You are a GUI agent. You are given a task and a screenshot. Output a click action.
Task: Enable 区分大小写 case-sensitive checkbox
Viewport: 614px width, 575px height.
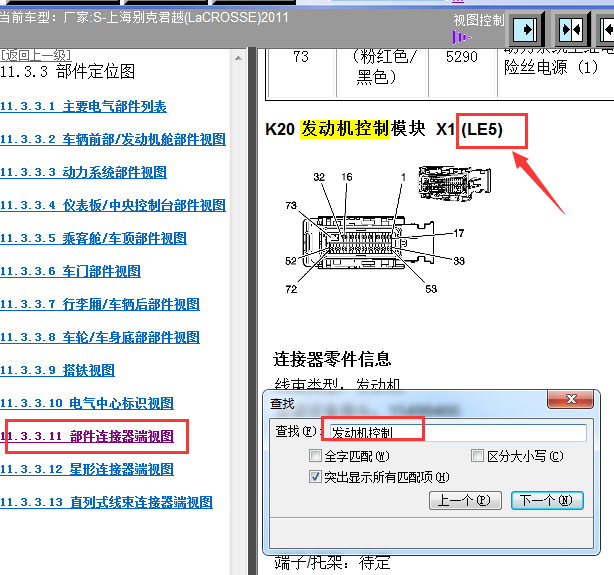pos(477,456)
